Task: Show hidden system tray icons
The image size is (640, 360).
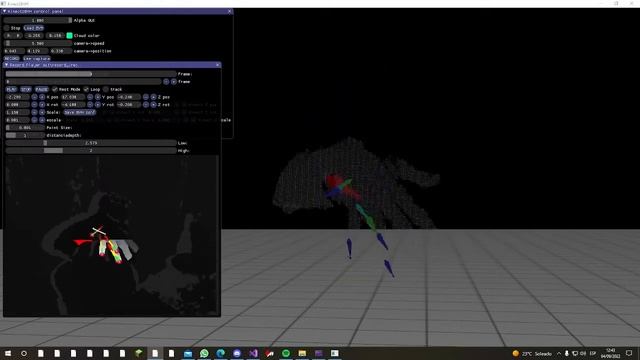Action: 559,353
